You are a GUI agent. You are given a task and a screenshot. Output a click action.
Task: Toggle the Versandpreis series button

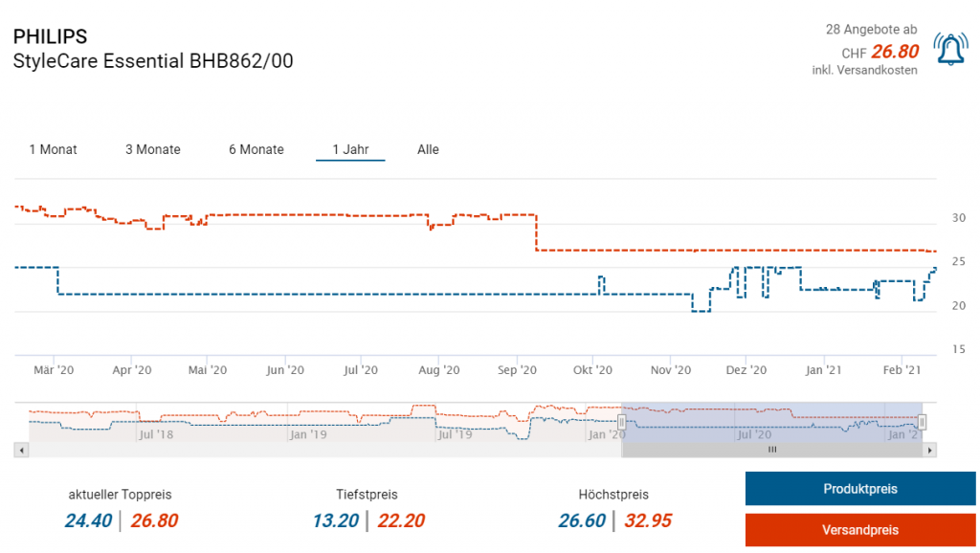coord(860,530)
